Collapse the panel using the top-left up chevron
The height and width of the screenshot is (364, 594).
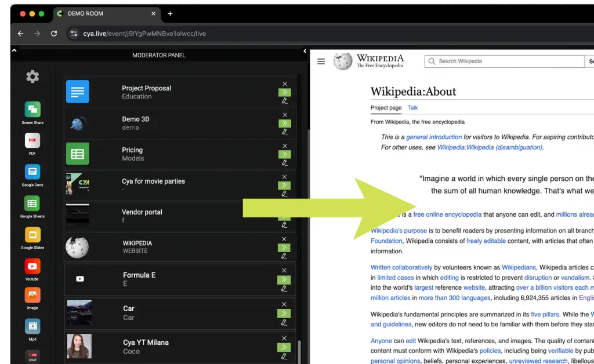click(x=14, y=50)
